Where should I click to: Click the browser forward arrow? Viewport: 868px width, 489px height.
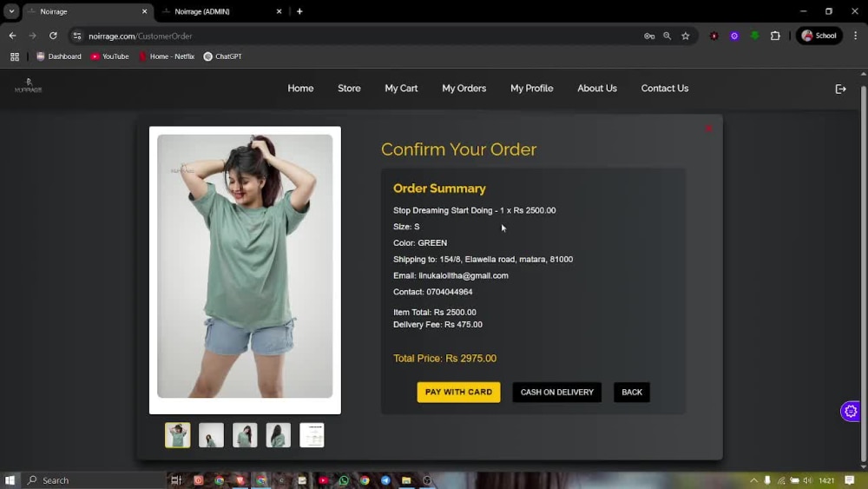33,36
